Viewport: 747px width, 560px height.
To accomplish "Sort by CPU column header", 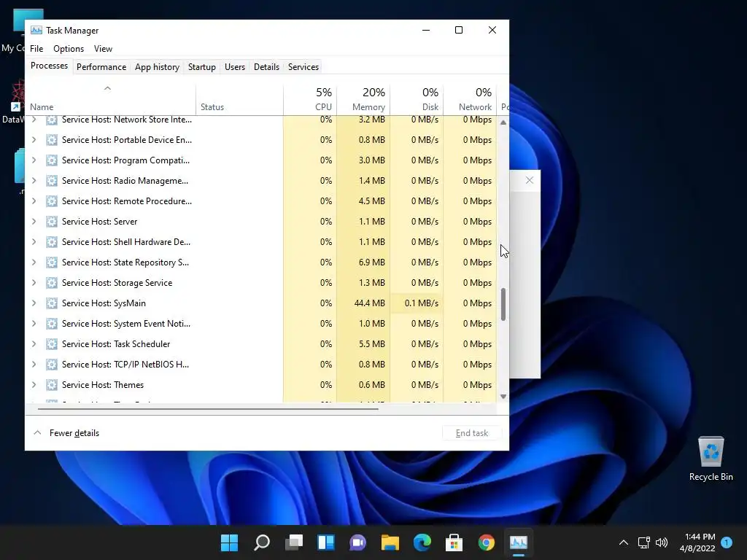I will [x=310, y=99].
